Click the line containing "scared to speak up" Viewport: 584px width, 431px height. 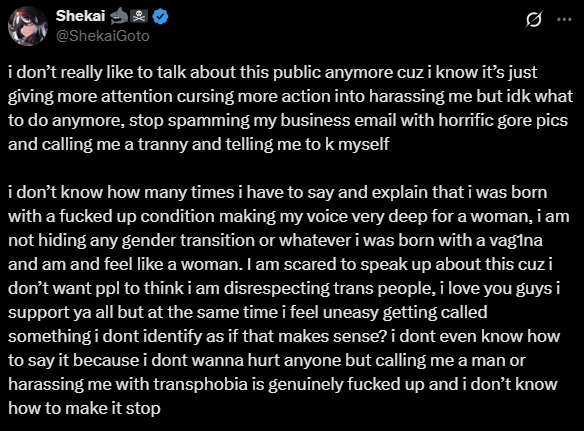[x=280, y=264]
